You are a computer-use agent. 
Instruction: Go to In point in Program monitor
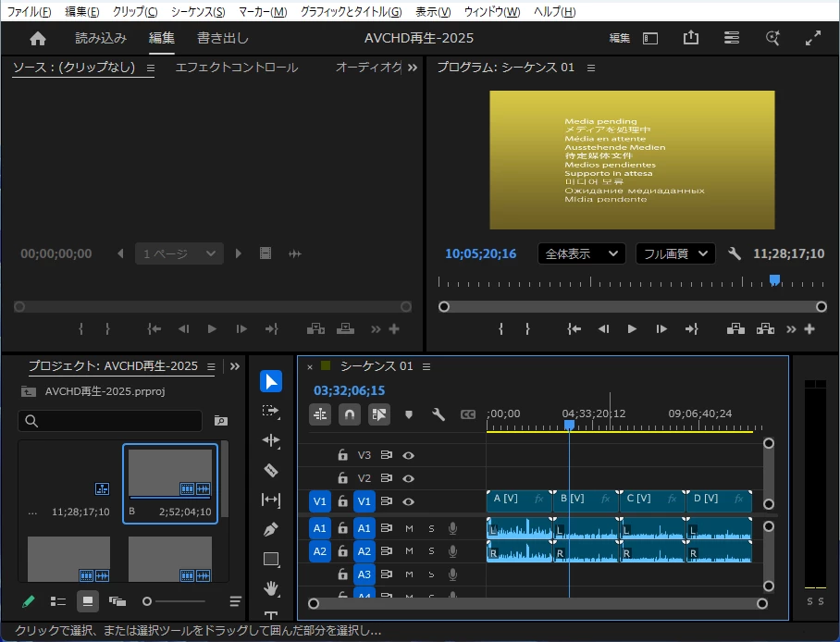tap(574, 329)
